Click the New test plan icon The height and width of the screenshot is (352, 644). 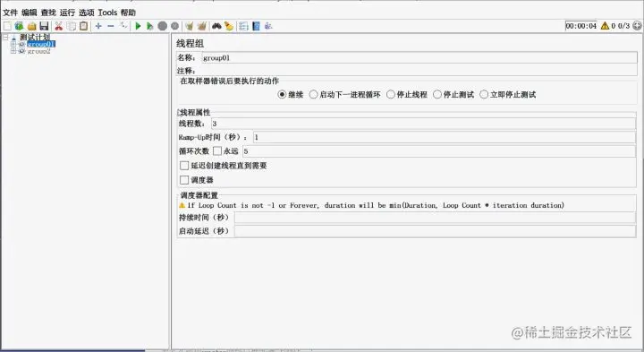pos(7,26)
